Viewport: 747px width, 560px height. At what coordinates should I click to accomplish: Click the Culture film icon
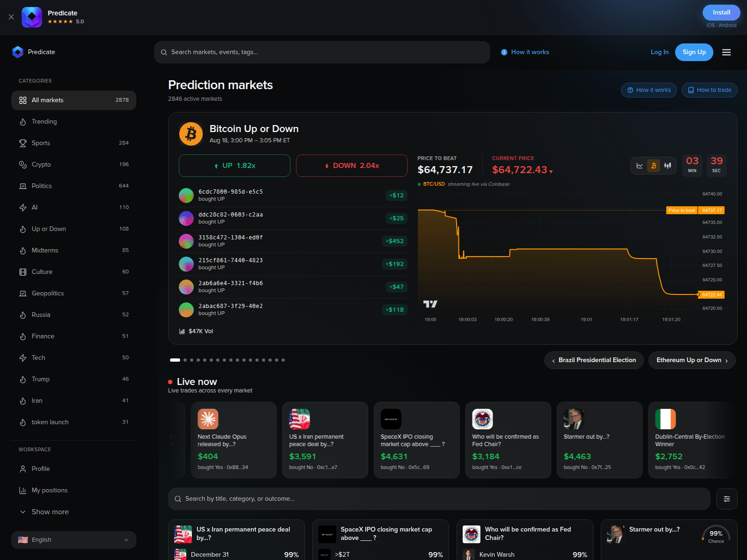coord(23,272)
